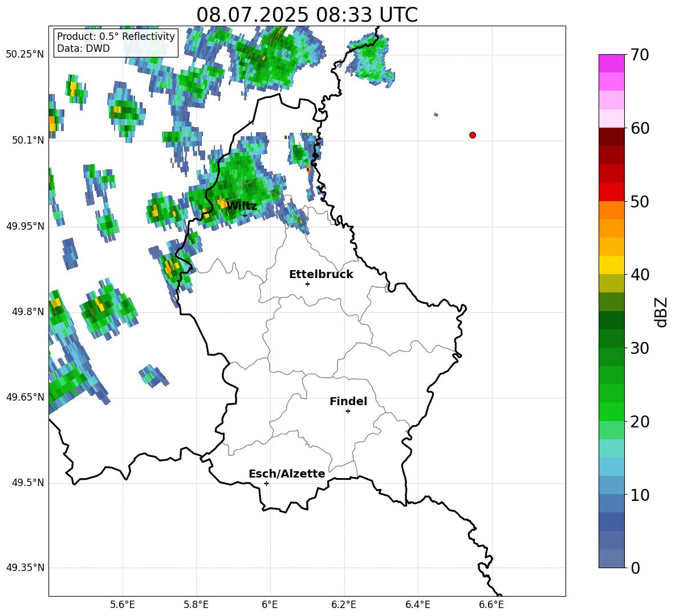This screenshot has height=616, width=675.
Task: Click the 49.5°N latitude label
Action: click(28, 483)
